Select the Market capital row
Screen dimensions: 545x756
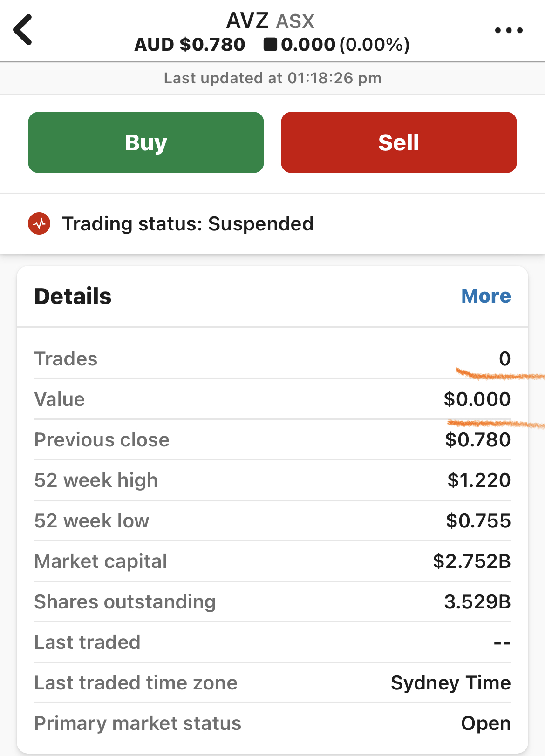pyautogui.click(x=272, y=561)
